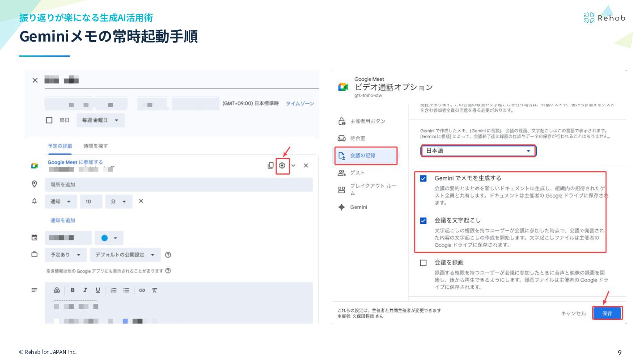Select 会議の記録 in the sidebar
Viewport: 644px width, 362px height.
pyautogui.click(x=366, y=156)
